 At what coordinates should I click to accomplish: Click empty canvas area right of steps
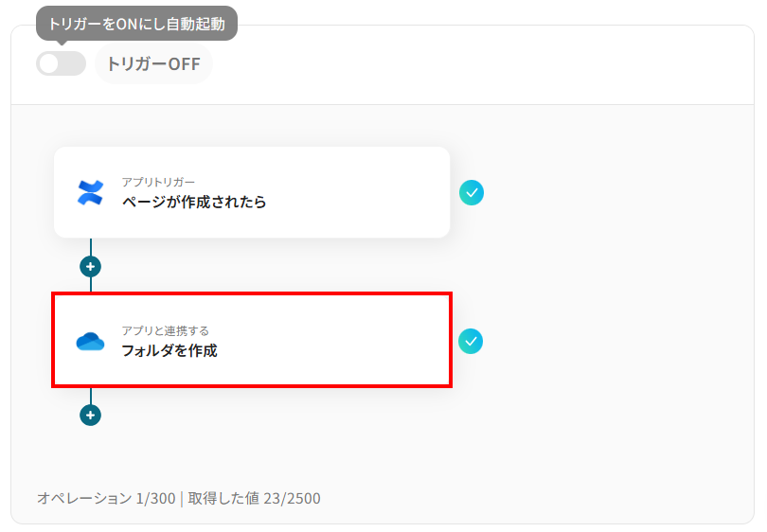click(612, 293)
